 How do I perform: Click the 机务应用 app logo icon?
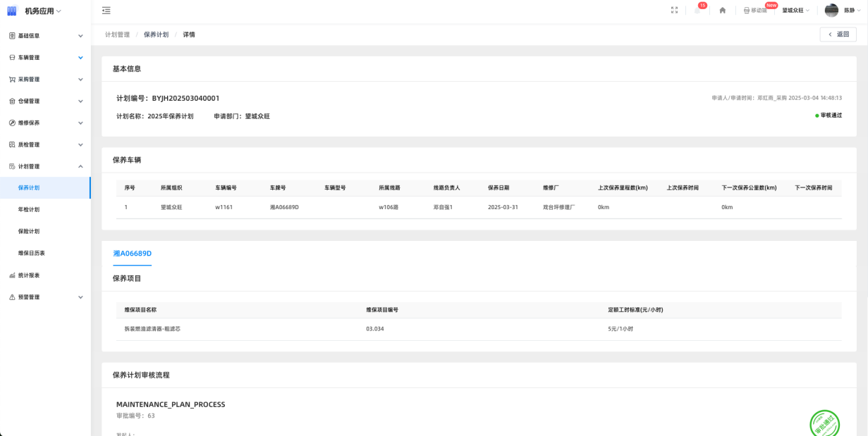tap(12, 11)
